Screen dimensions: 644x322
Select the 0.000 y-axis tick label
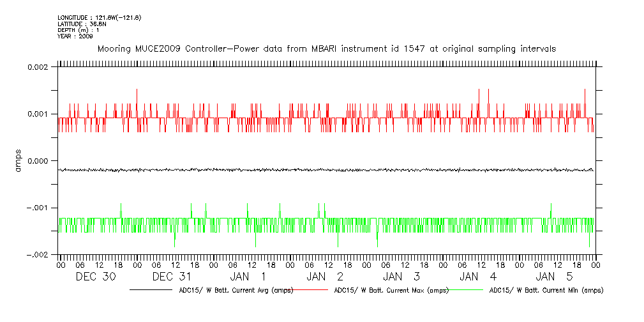point(38,161)
